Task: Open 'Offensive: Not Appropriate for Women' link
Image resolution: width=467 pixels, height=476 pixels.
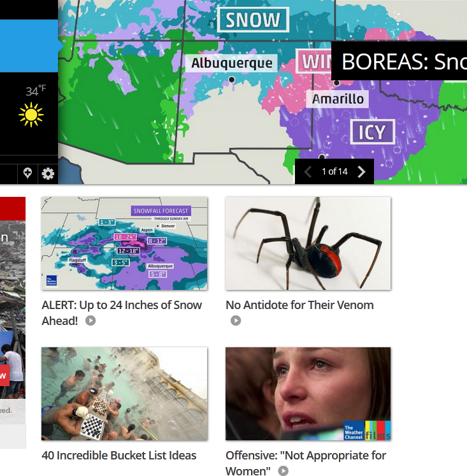Action: tap(306, 463)
